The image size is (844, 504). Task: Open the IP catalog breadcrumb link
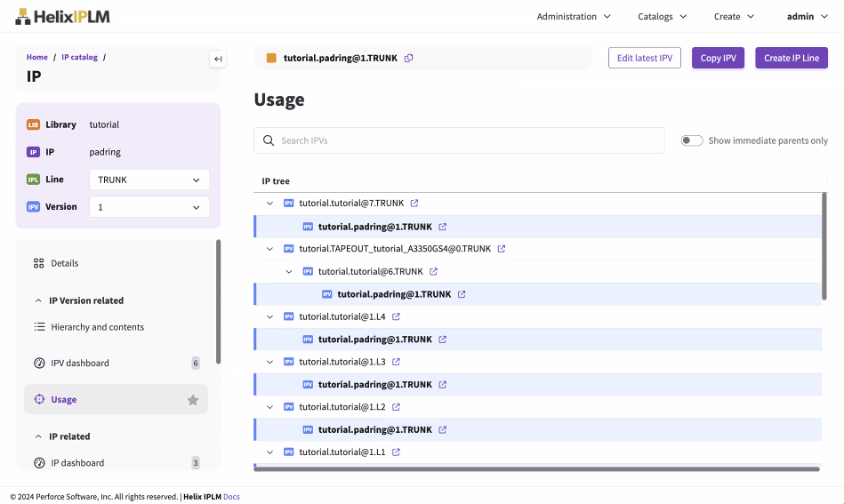pos(79,57)
